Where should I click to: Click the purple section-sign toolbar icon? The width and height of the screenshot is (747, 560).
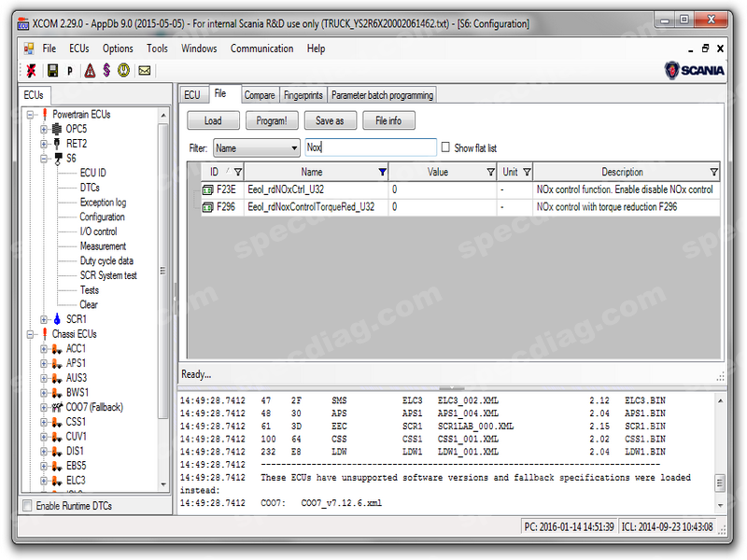click(106, 70)
